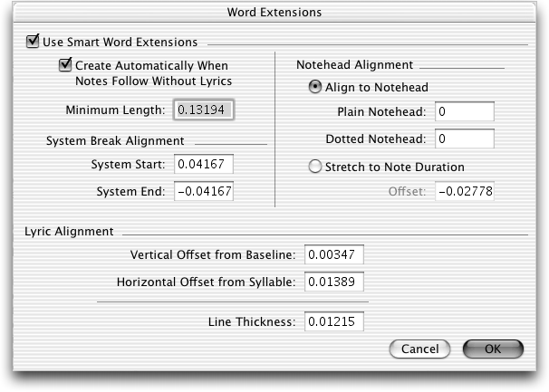Toggle Create Automatically When Notes Follow checkbox
This screenshot has width=549, height=392.
point(65,65)
